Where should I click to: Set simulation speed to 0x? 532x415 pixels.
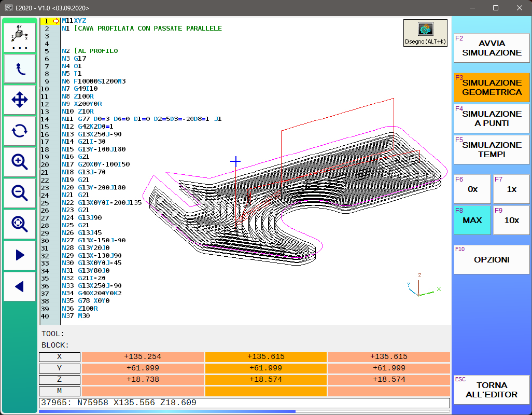[x=472, y=189]
